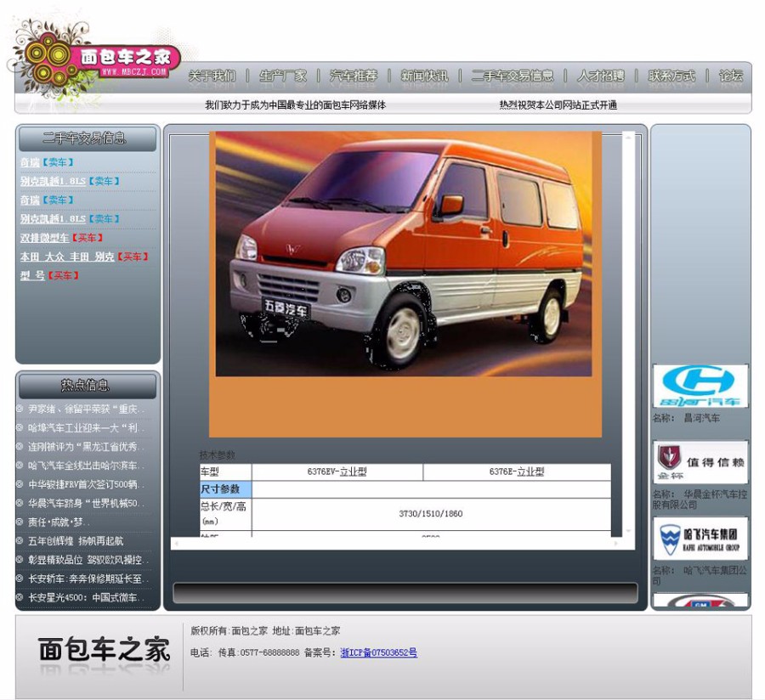Viewport: 765px width, 700px height.
Task: Go to the 生产厂家 navigation page
Action: click(283, 76)
